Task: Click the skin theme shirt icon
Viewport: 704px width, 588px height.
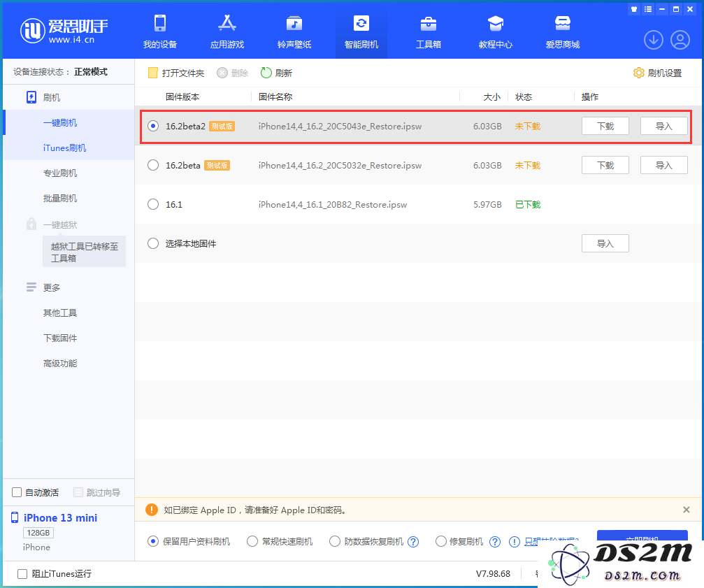Action: pyautogui.click(x=634, y=9)
